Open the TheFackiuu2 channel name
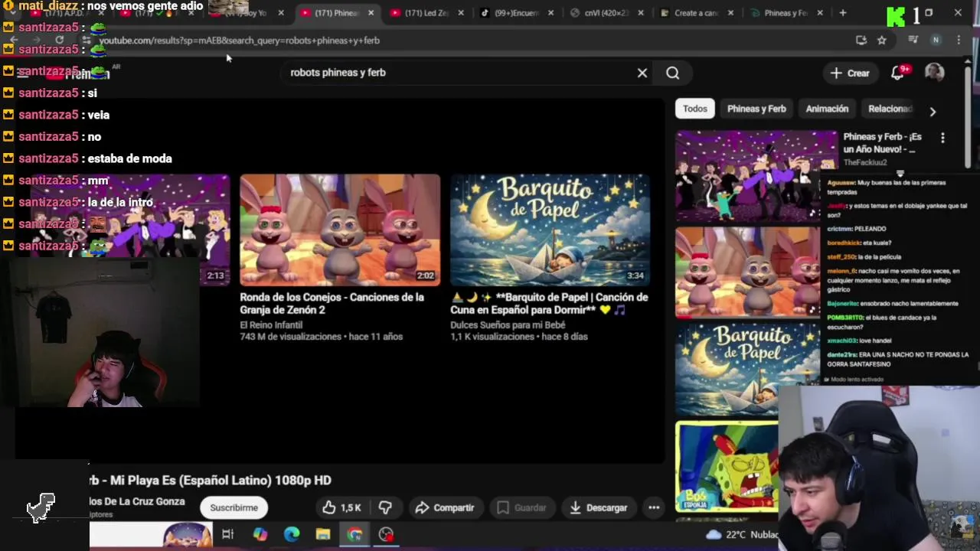This screenshot has height=551, width=980. tap(865, 162)
